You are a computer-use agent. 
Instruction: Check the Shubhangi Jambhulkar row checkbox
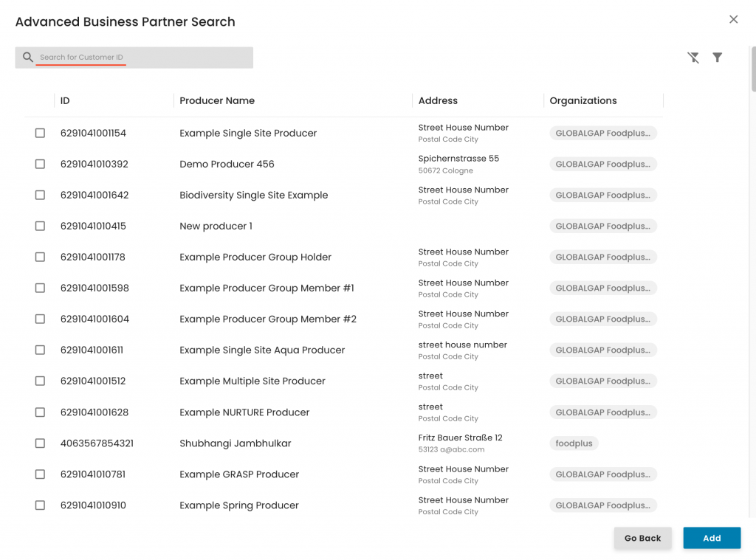click(40, 443)
